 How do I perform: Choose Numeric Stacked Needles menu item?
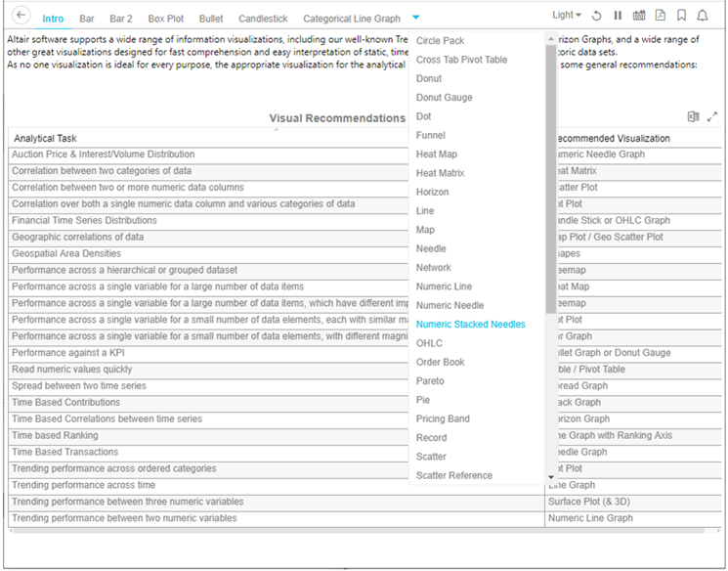(470, 325)
